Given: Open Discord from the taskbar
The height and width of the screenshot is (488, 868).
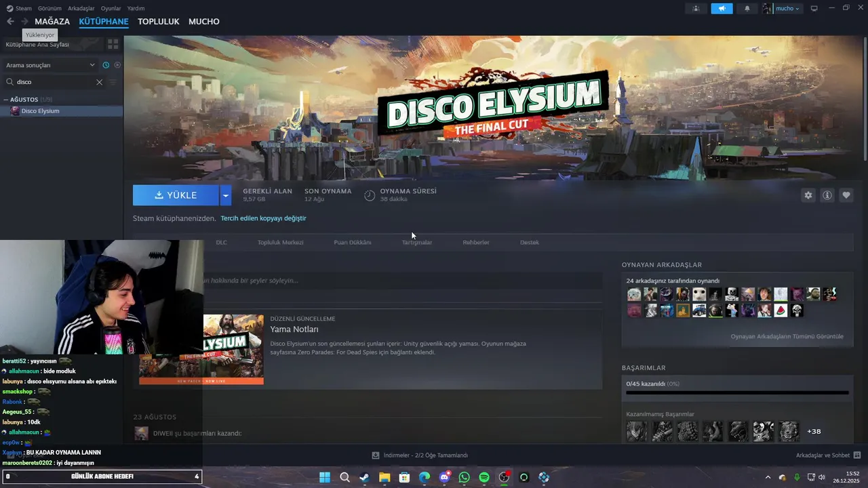Looking at the screenshot, I should coord(444,477).
